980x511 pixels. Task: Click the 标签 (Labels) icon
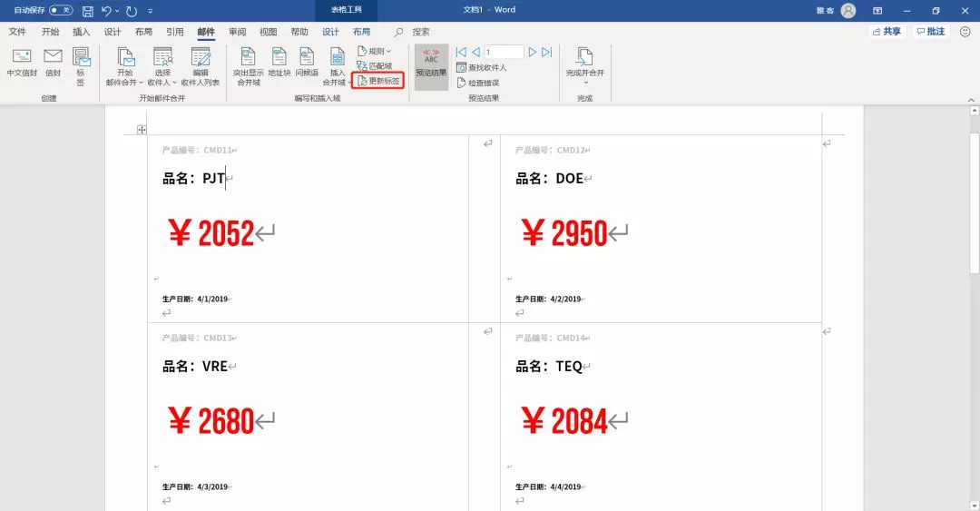pos(81,66)
